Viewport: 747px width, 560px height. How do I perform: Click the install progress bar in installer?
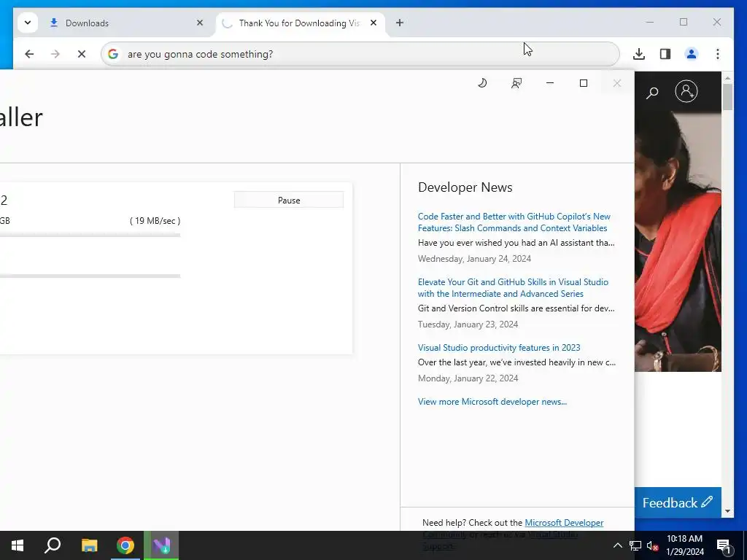90,276
